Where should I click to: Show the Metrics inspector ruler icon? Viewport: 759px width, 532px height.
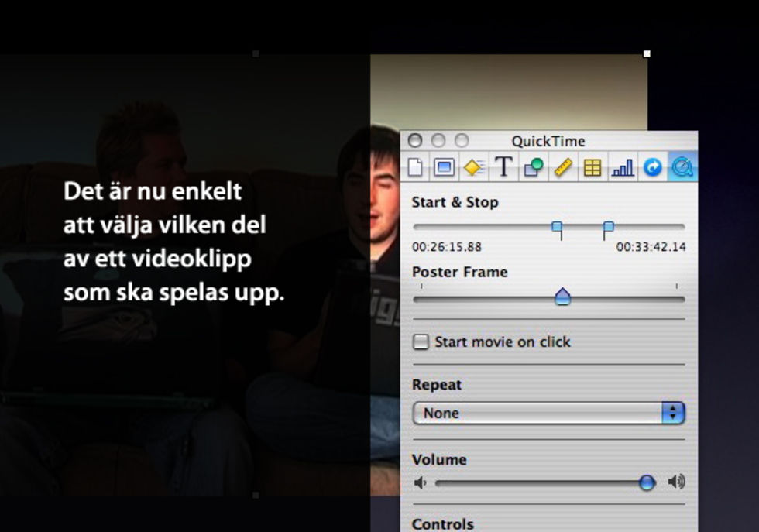point(563,167)
